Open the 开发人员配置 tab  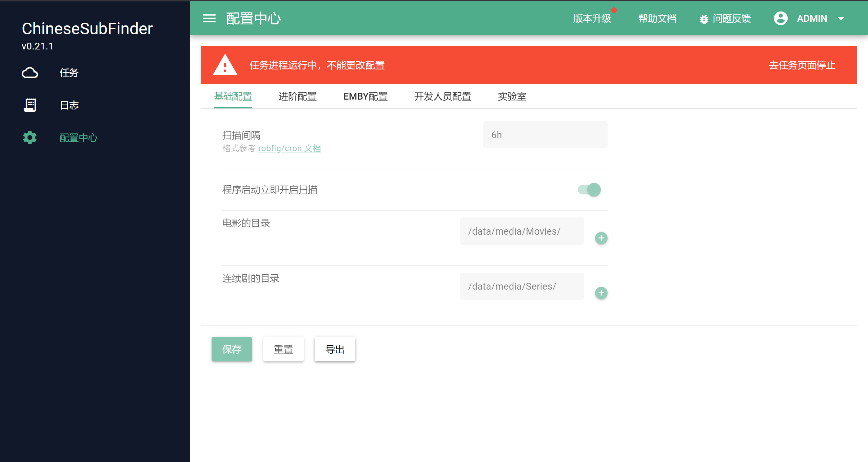(x=442, y=97)
